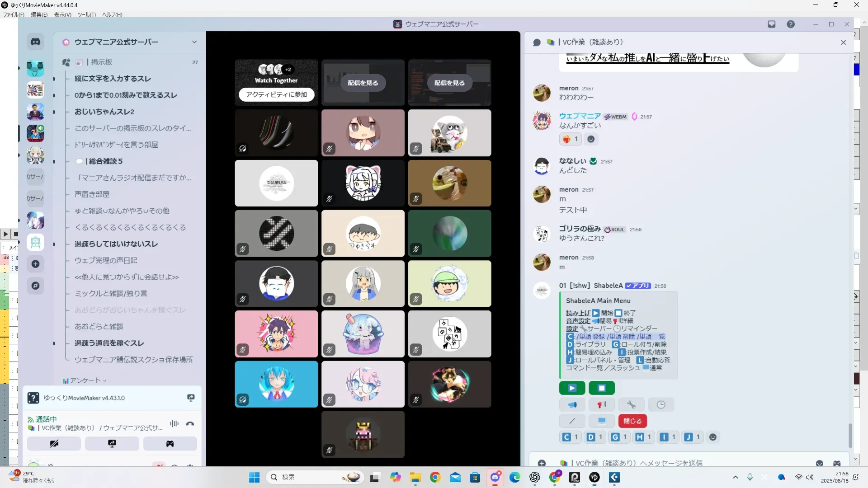Toggle screen share button in voice panel
Screen dimensions: 868x488
(x=112, y=444)
